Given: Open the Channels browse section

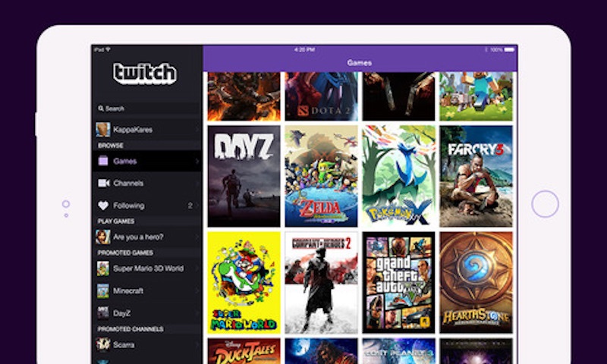Looking at the screenshot, I should (x=147, y=183).
